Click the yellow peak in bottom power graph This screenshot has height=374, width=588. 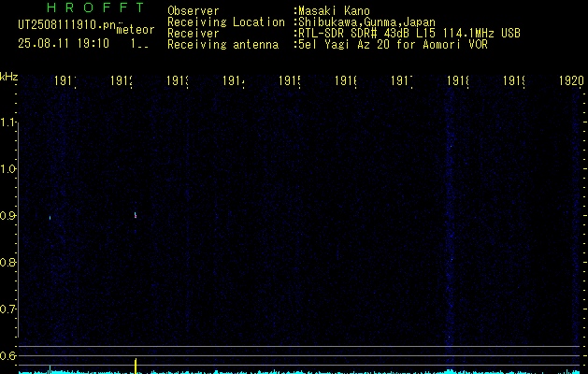(136, 367)
